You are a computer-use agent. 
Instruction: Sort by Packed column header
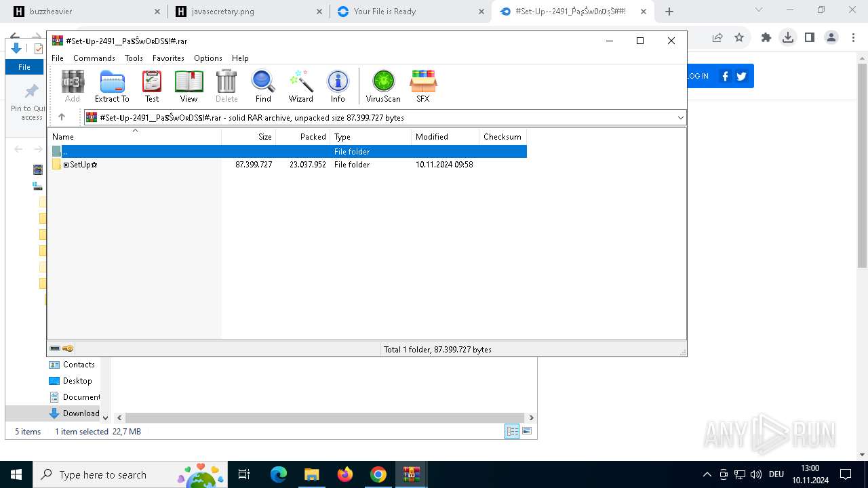pos(303,136)
